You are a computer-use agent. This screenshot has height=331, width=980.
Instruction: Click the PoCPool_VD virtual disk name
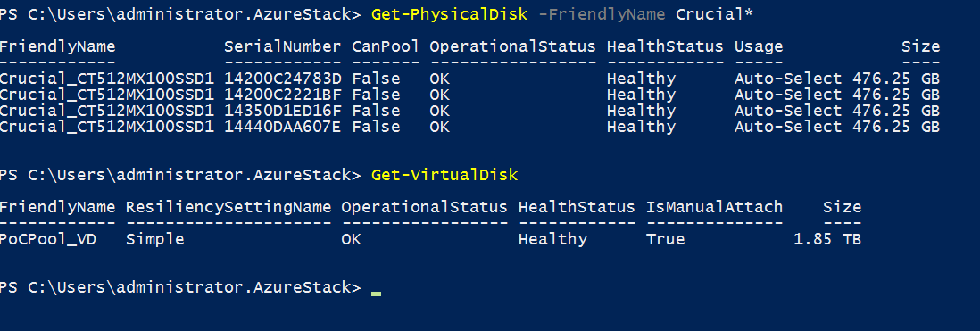[x=57, y=239]
